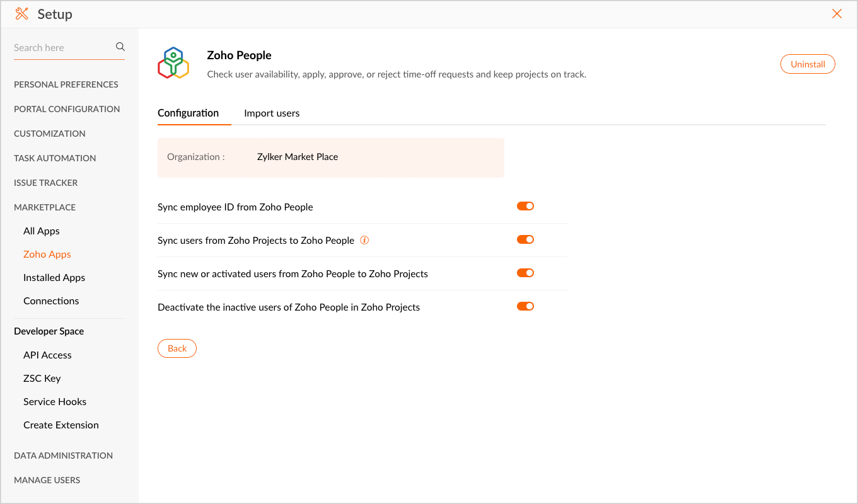The image size is (858, 504).
Task: Turn off syncing new or activated users toggle
Action: pyautogui.click(x=525, y=273)
